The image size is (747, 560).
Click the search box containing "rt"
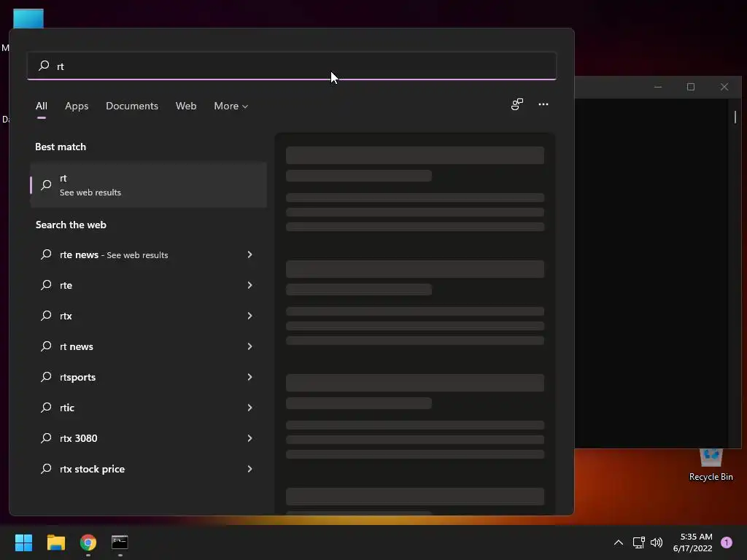292,66
